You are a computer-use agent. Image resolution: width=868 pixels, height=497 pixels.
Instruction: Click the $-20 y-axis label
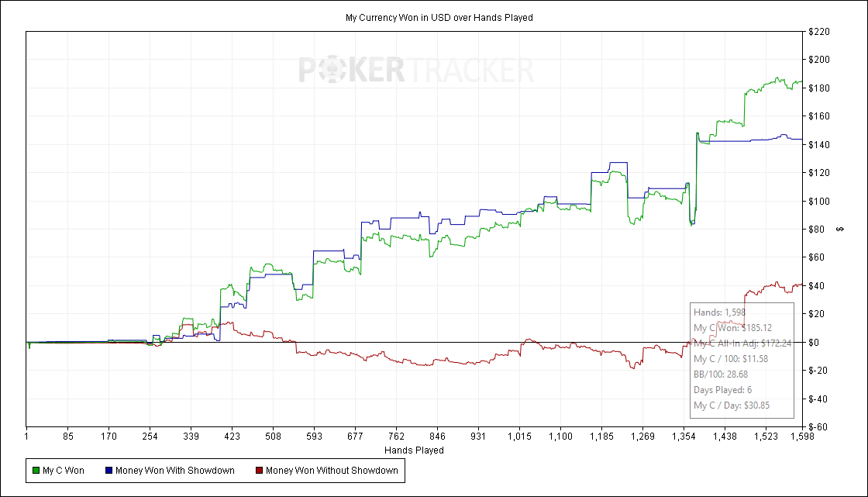pyautogui.click(x=818, y=371)
